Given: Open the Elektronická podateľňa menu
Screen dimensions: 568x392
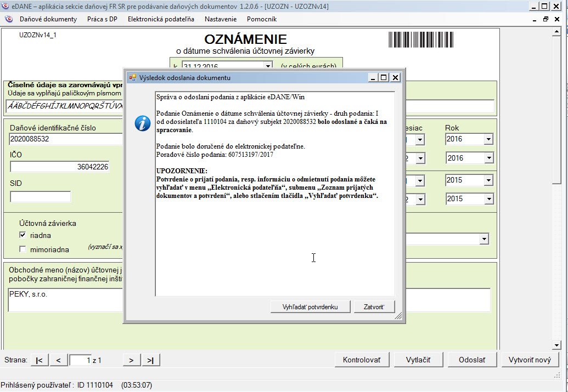Looking at the screenshot, I should point(161,19).
